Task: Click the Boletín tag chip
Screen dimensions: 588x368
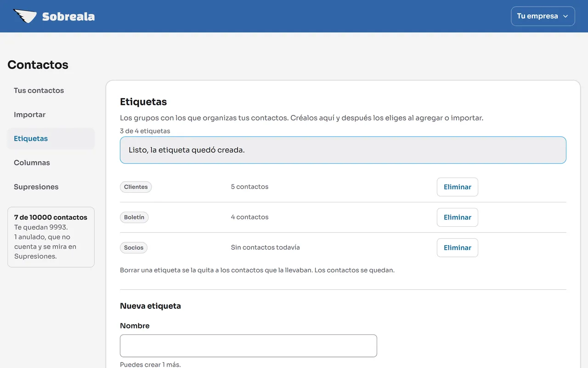Action: click(x=134, y=217)
